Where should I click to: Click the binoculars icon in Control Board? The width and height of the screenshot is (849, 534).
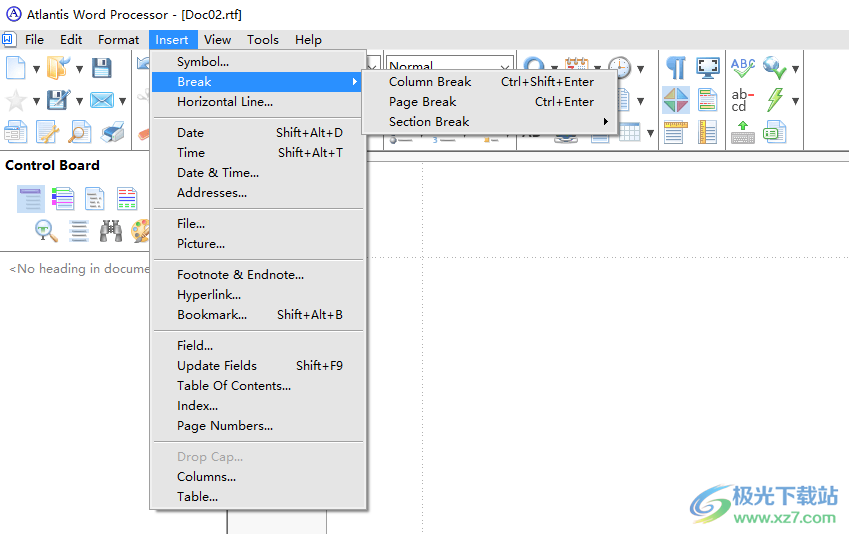(x=110, y=231)
